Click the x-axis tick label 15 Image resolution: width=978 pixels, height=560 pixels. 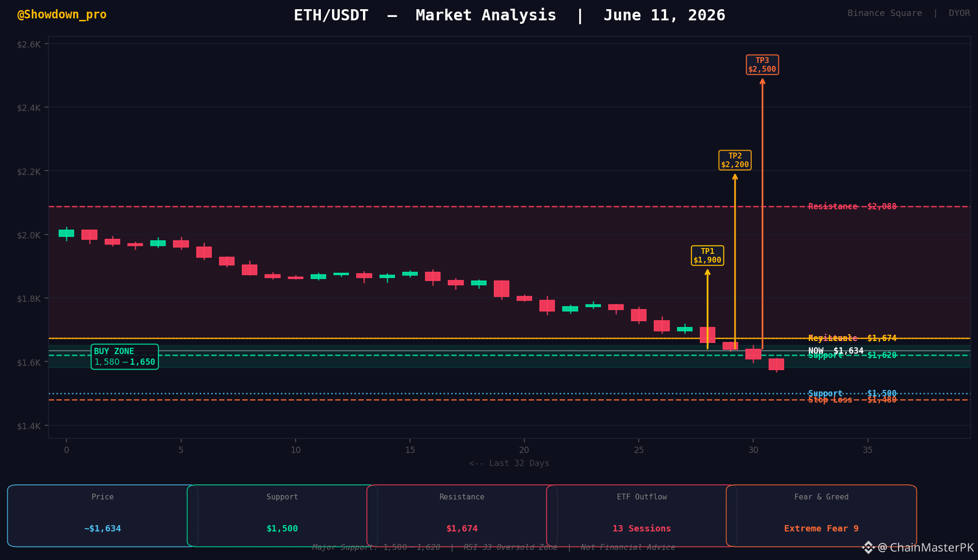pyautogui.click(x=410, y=450)
